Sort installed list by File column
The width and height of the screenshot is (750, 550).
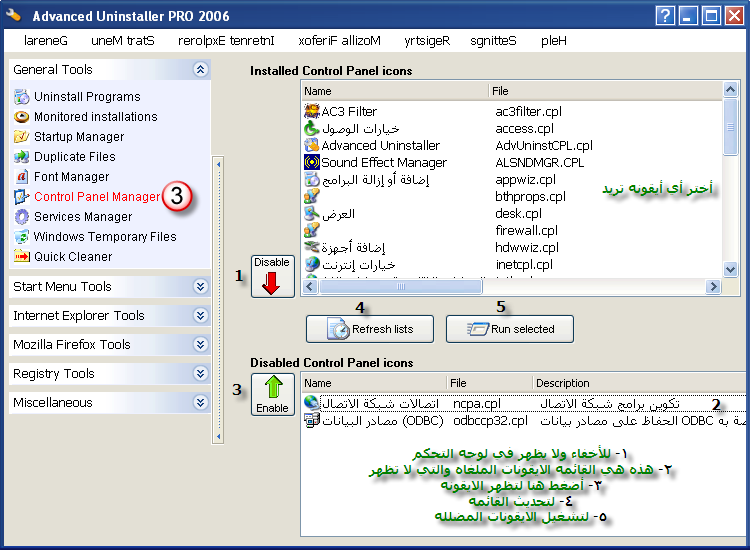click(x=606, y=91)
